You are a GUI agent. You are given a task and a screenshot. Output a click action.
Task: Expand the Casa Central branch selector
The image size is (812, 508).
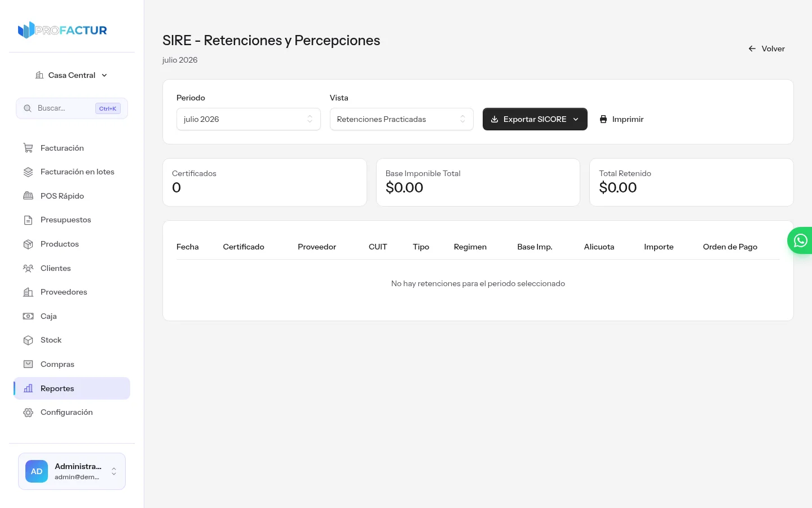(72, 75)
